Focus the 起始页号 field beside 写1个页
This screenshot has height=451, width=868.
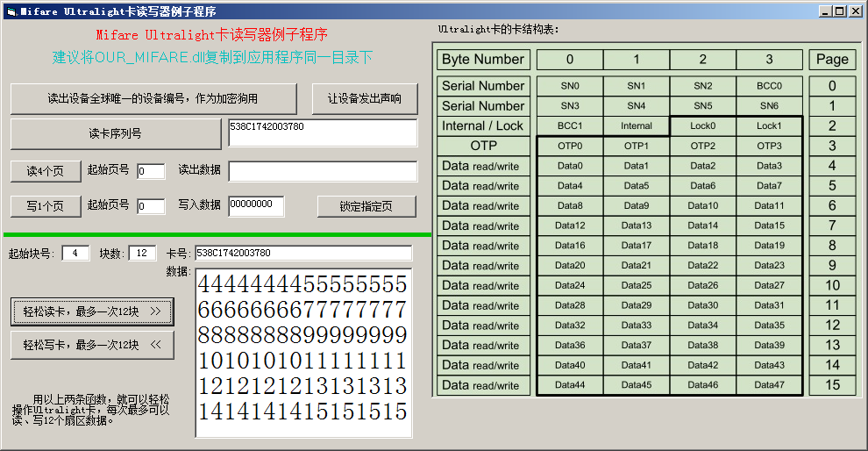[151, 207]
